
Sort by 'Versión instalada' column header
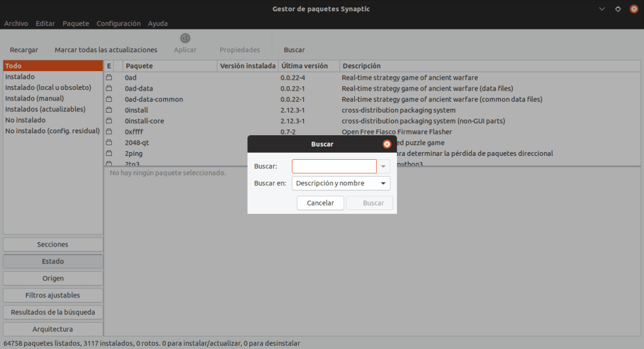click(248, 65)
